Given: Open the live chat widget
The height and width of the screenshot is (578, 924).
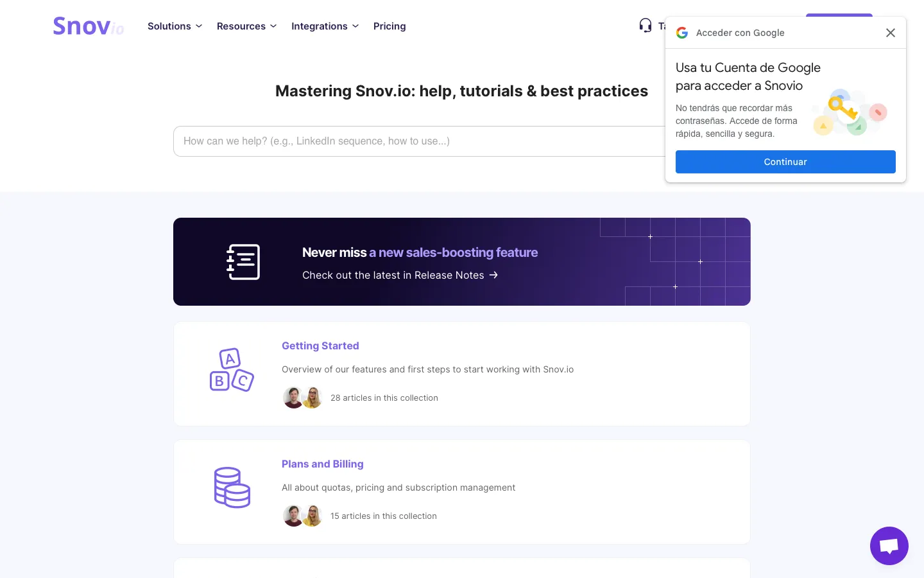Looking at the screenshot, I should coord(889,546).
